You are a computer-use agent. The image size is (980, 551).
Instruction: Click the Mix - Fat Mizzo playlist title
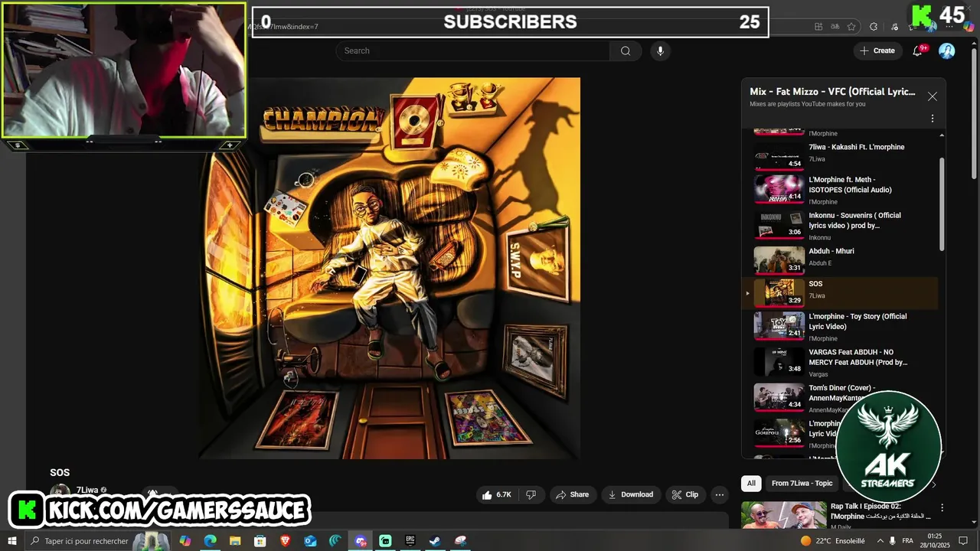(832, 92)
